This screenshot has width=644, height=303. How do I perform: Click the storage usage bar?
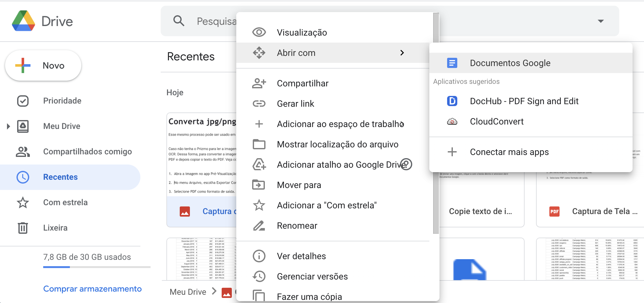pyautogui.click(x=97, y=267)
